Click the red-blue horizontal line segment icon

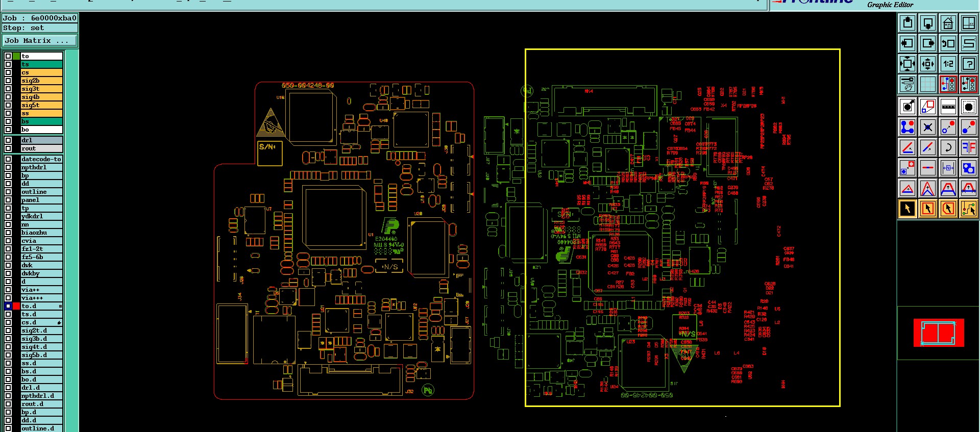[x=928, y=168]
